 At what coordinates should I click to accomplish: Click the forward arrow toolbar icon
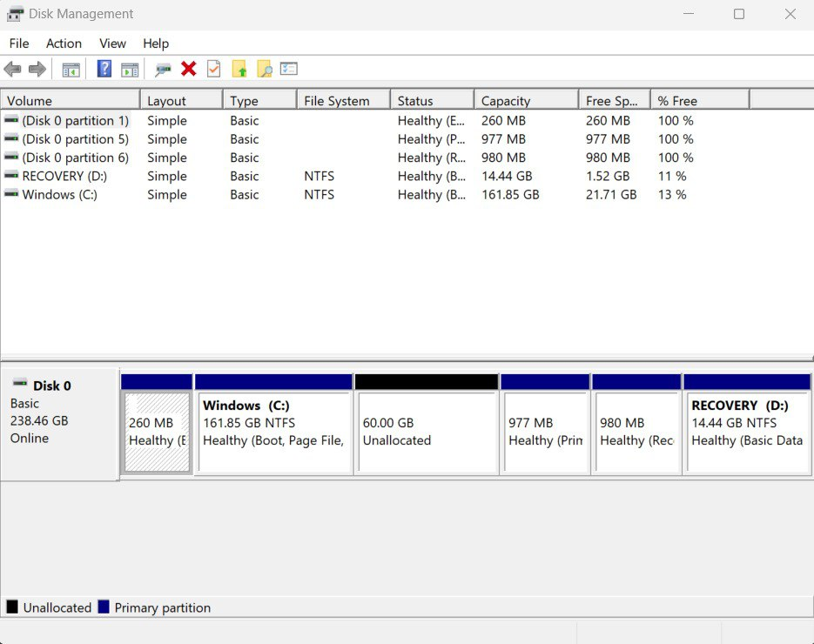point(37,70)
